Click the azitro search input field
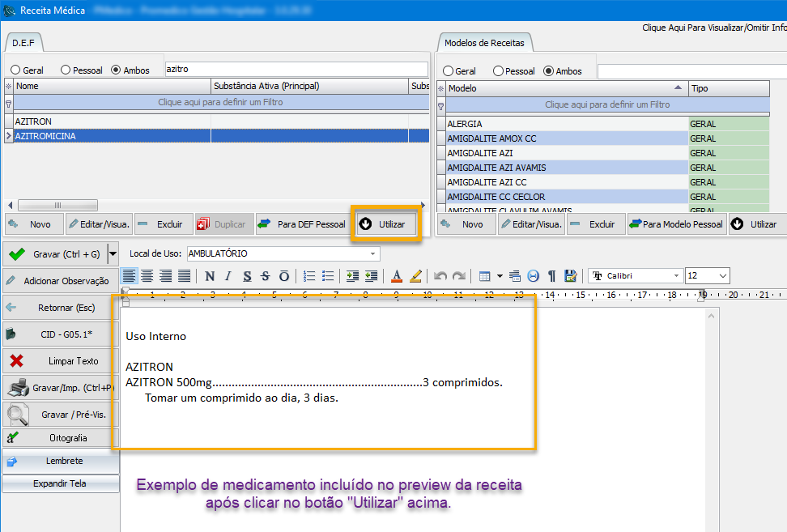787x532 pixels. (296, 70)
